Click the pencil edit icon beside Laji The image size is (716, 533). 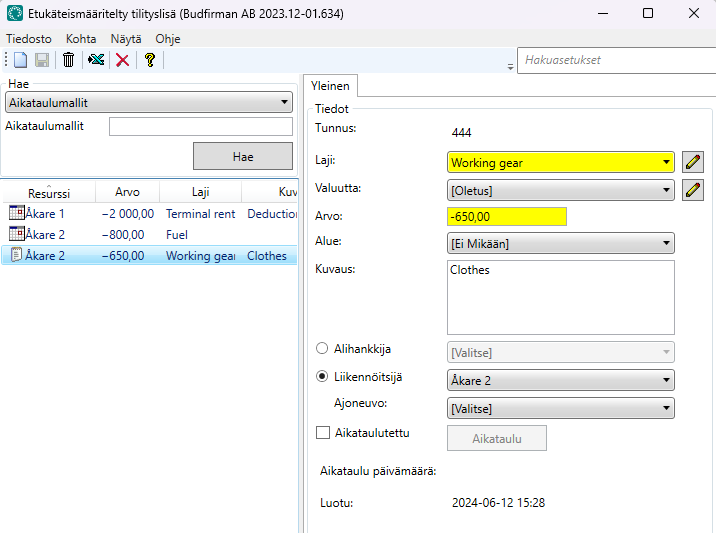coord(693,163)
